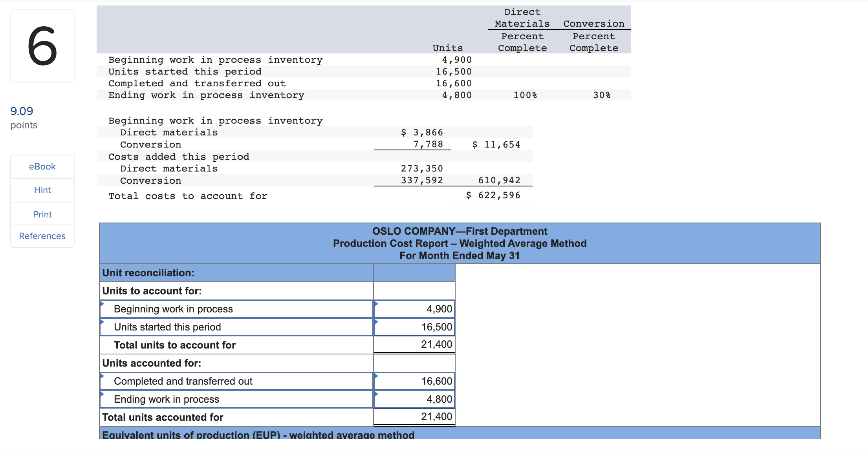Click the 16,600 completed units input field
This screenshot has height=460, width=868.
coord(414,381)
